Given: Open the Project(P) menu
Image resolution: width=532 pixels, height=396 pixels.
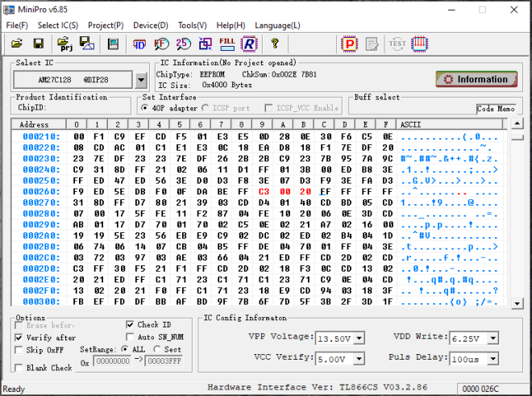Looking at the screenshot, I should 106,26.
